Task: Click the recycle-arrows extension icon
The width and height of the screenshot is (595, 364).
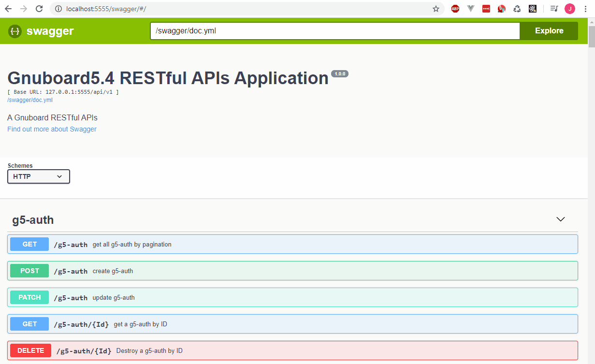Action: [x=517, y=9]
